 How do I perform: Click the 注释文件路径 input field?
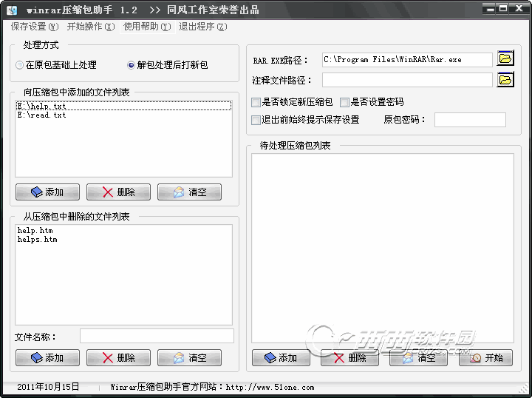click(407, 80)
